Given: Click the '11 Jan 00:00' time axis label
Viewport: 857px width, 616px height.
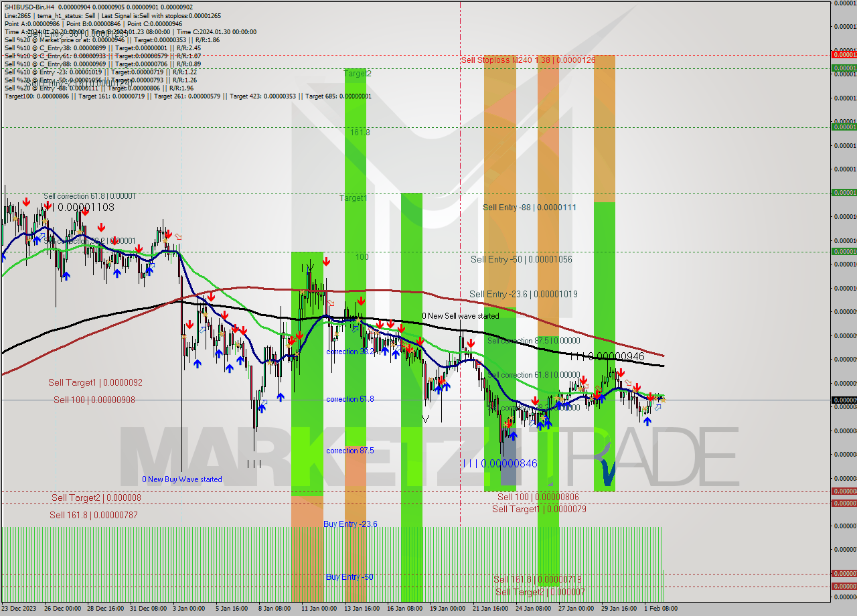Looking at the screenshot, I should pyautogui.click(x=319, y=609).
